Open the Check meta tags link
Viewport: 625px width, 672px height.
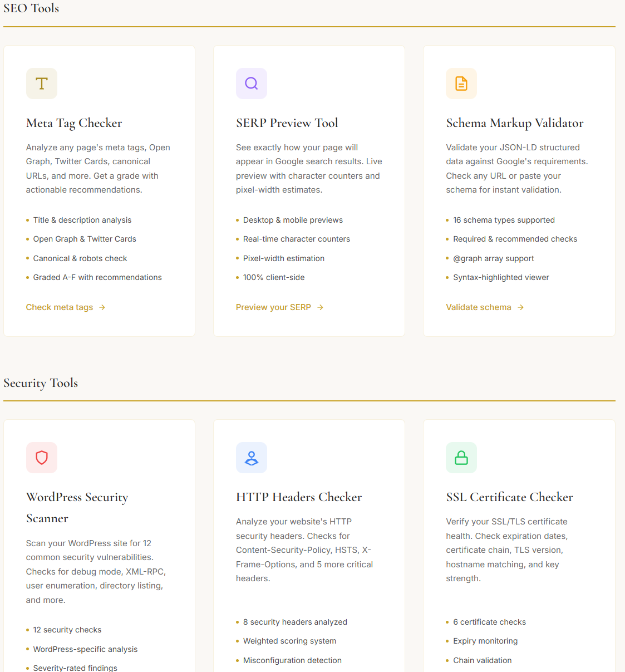60,307
